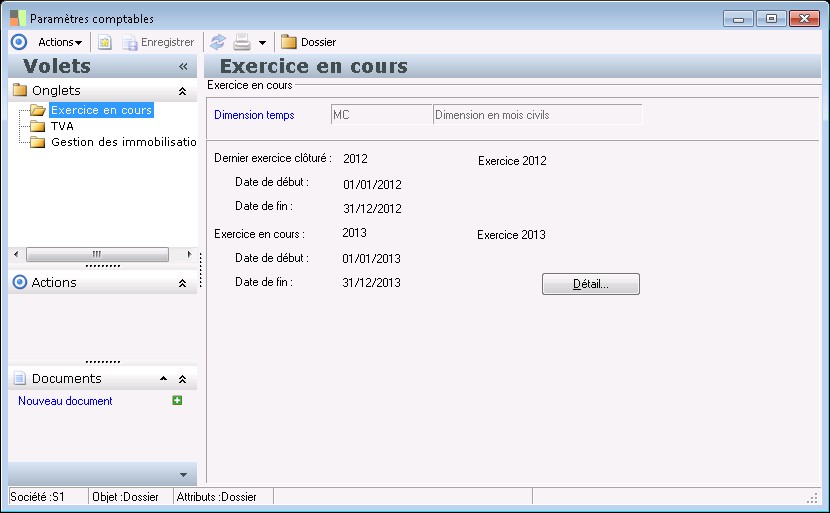Click the 01/01/2012 start date value

tap(373, 184)
